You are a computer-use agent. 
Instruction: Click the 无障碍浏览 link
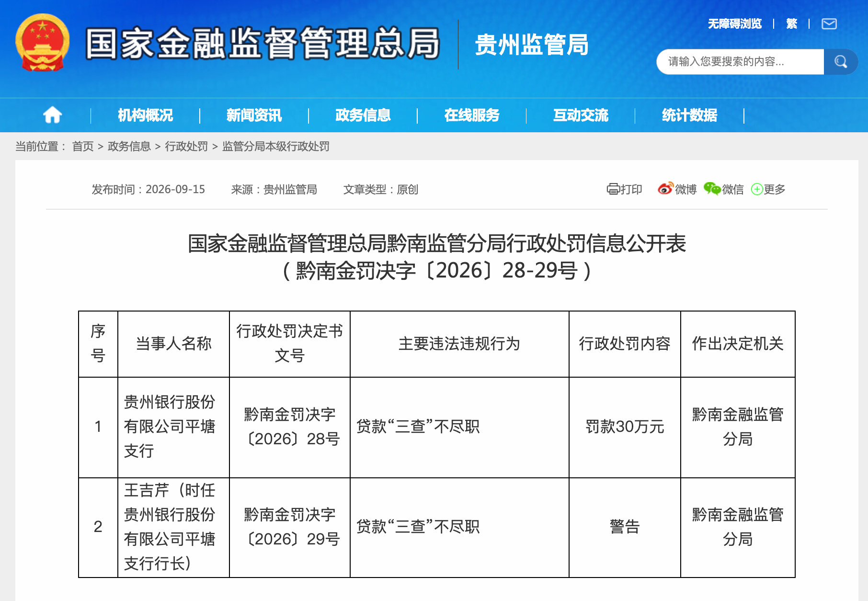coord(735,23)
